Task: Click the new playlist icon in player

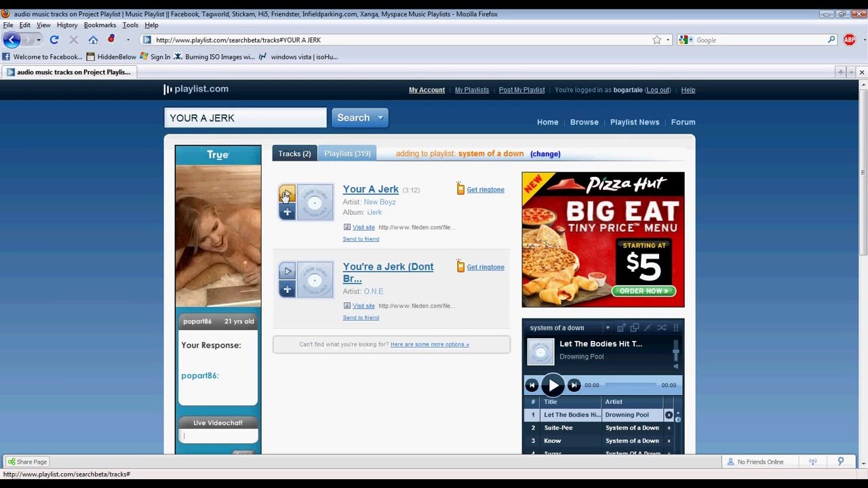Action: [x=621, y=328]
